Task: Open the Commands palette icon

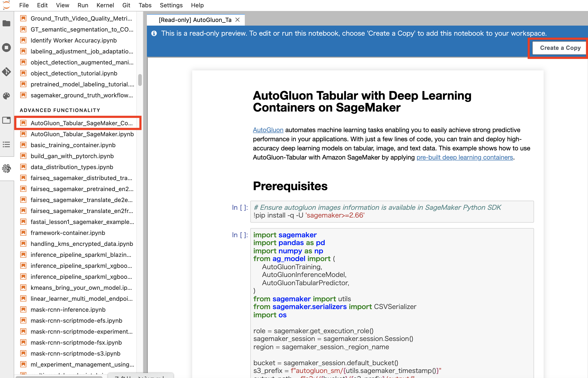Action: pos(7,96)
